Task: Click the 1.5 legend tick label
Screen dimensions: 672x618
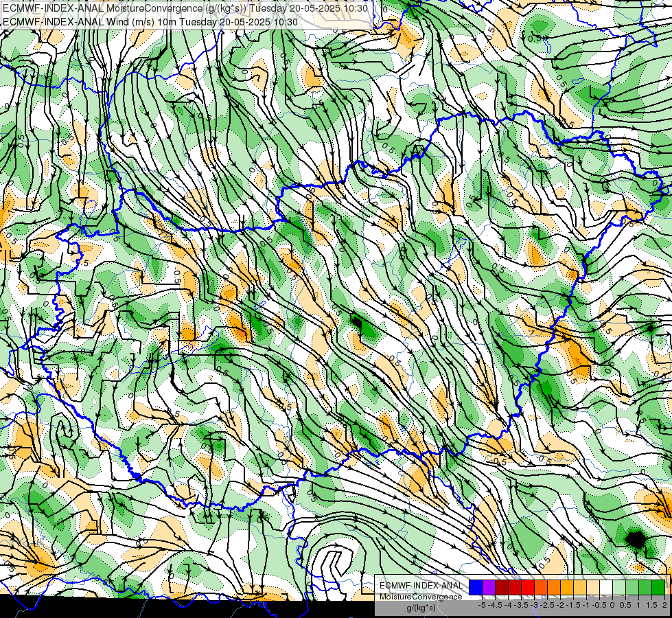Action: pos(651,605)
